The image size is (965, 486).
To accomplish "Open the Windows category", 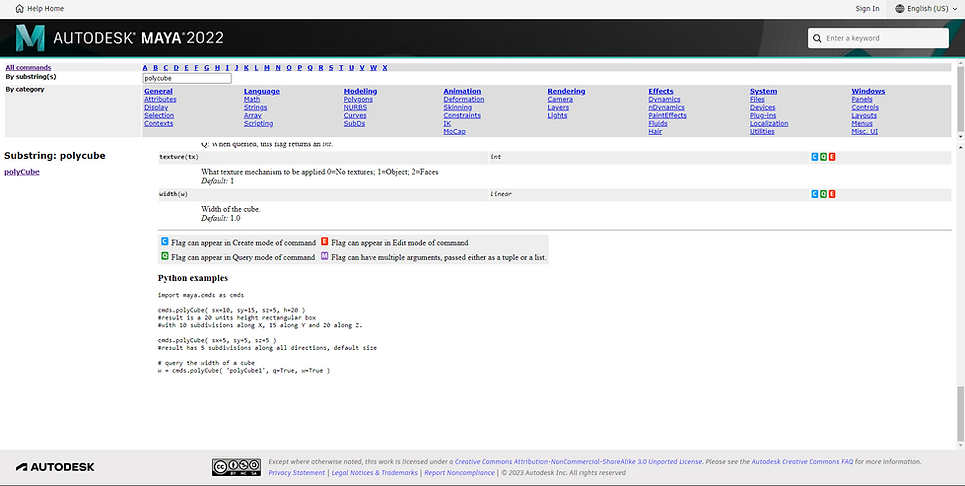I will click(x=868, y=91).
